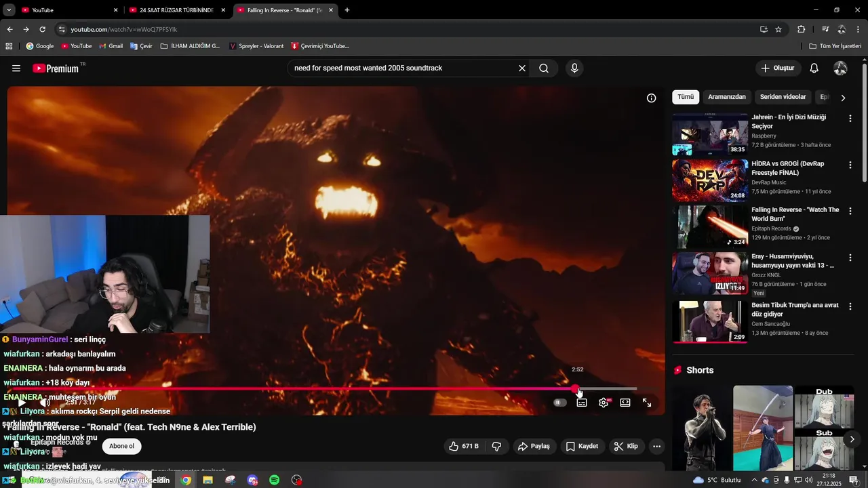Click the address bar URL

click(x=124, y=30)
